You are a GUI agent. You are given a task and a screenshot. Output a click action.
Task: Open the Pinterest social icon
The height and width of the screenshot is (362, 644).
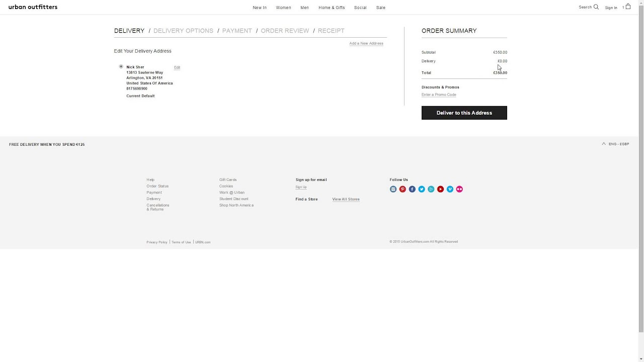point(403,189)
